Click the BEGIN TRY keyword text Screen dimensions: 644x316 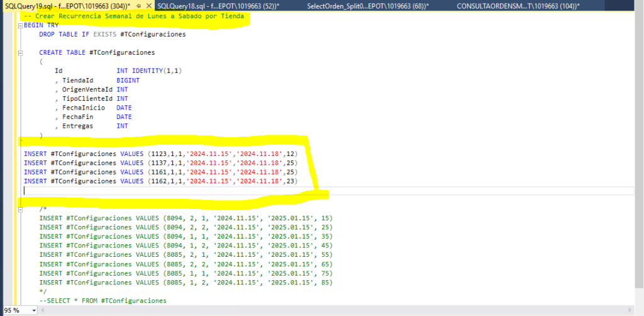(41, 25)
